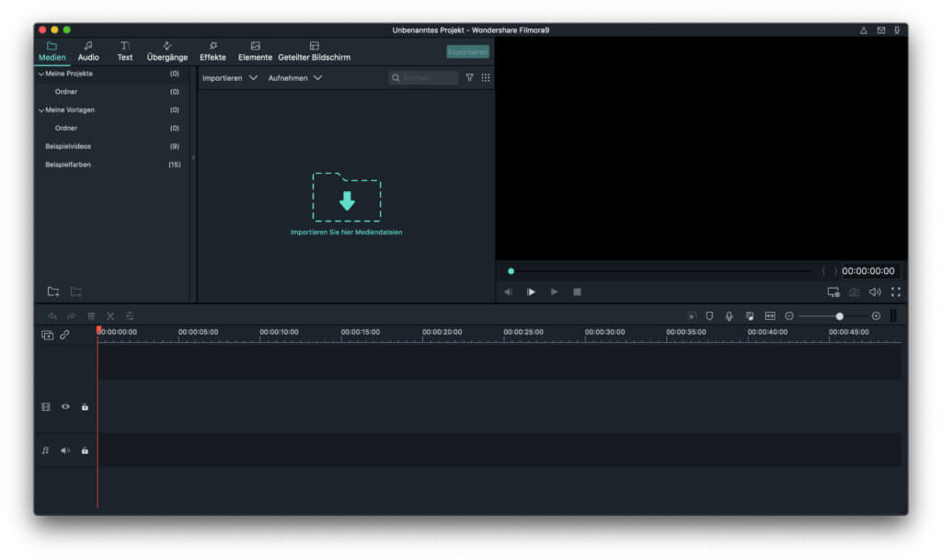Take a snapshot with the camera icon

click(x=854, y=292)
